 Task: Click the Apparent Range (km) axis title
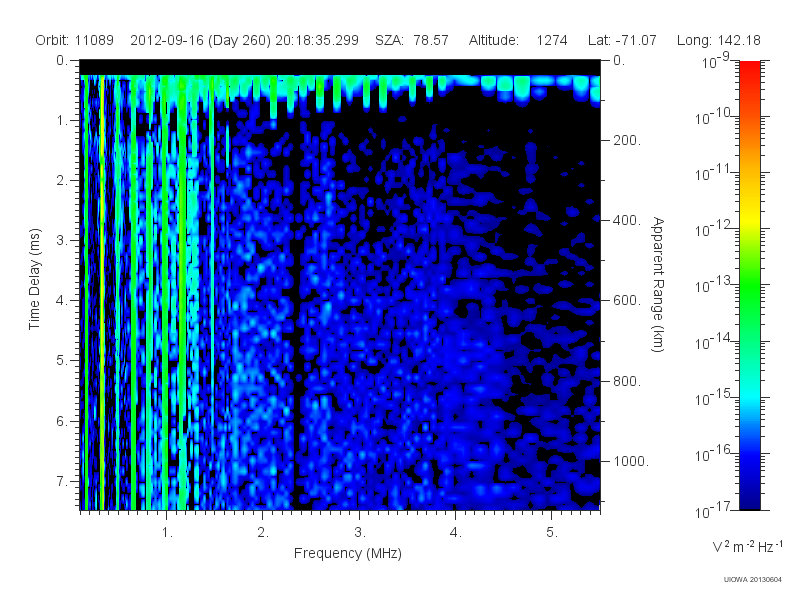click(658, 284)
